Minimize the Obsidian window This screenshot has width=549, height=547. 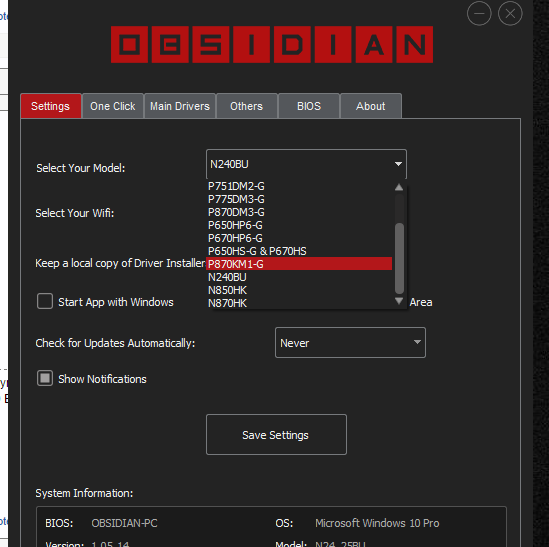[x=479, y=14]
